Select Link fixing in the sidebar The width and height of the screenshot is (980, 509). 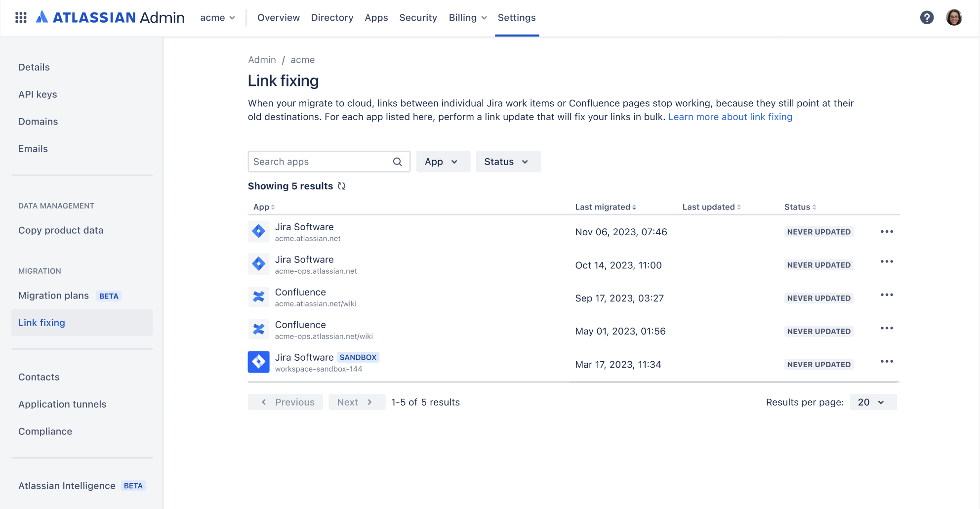(x=82, y=323)
